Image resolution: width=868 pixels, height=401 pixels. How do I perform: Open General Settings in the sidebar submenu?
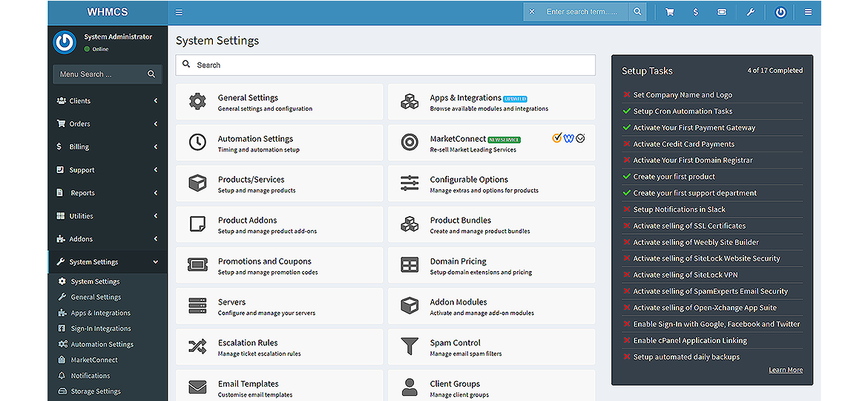(96, 297)
